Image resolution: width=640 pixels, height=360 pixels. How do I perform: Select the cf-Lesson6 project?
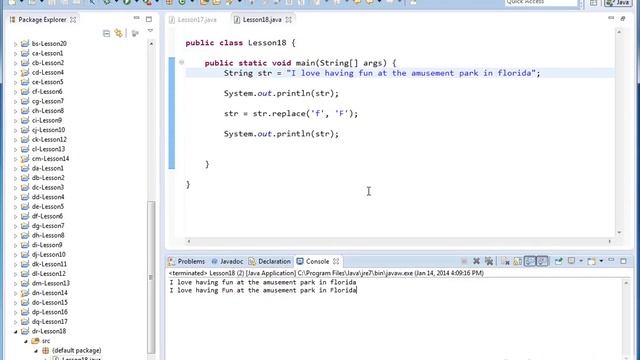click(x=47, y=91)
